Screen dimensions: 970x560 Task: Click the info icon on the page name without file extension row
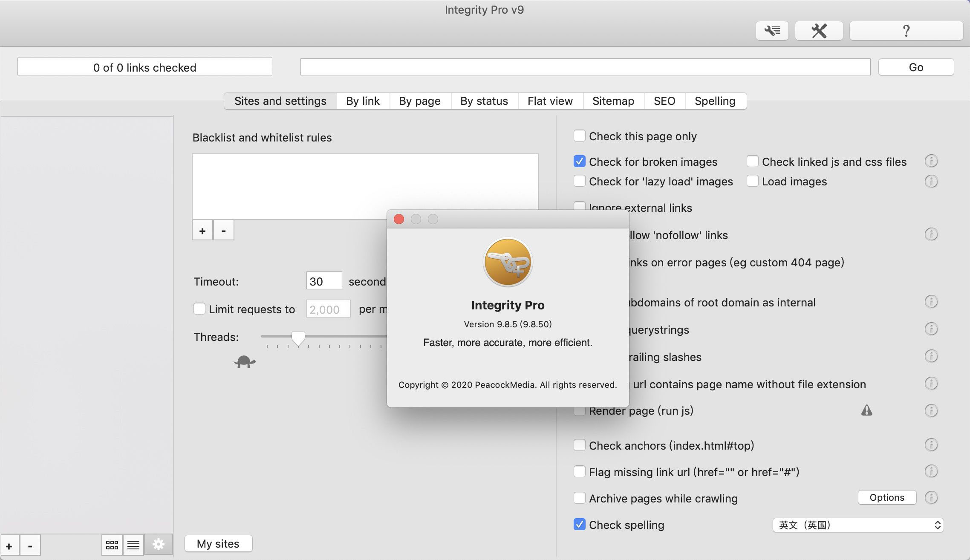931,384
